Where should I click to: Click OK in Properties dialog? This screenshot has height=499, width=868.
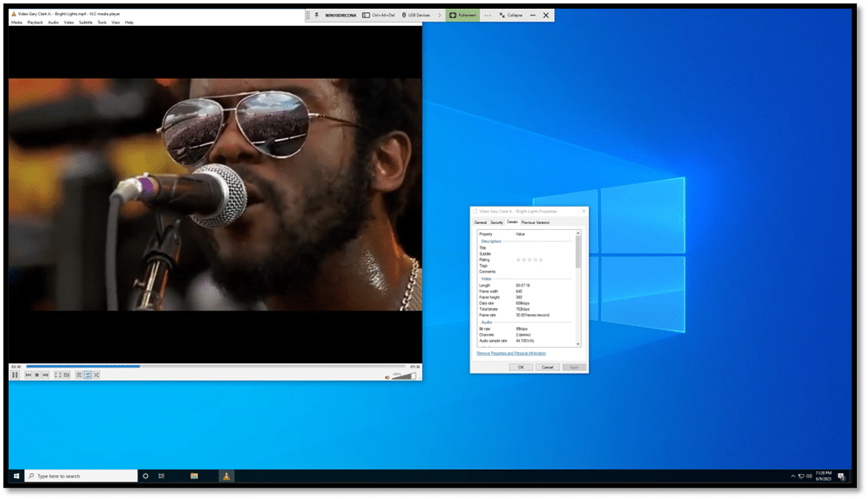(521, 368)
